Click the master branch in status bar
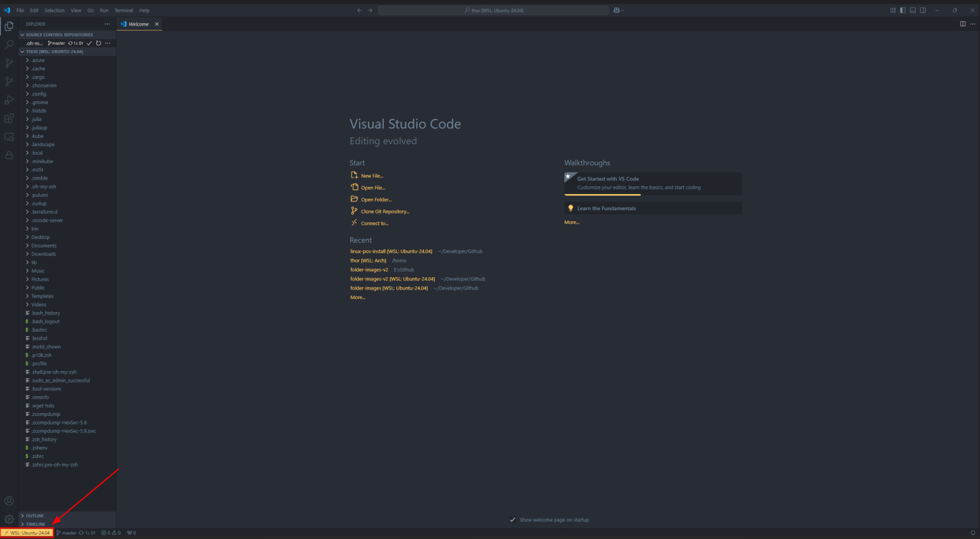 click(x=67, y=533)
